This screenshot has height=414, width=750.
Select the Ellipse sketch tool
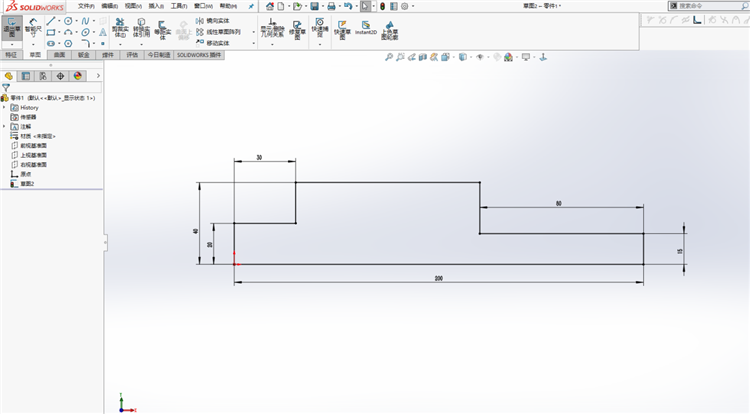pos(85,33)
